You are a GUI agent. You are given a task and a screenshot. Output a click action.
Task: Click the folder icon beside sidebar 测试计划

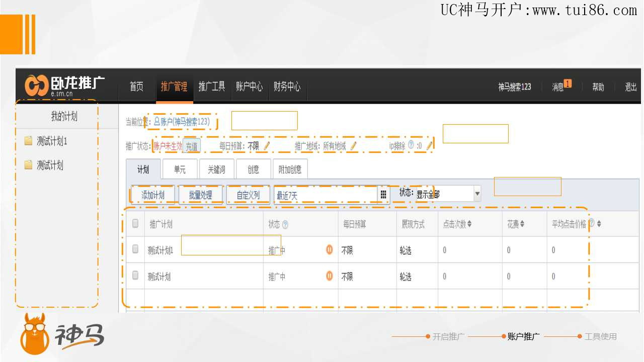(29, 165)
